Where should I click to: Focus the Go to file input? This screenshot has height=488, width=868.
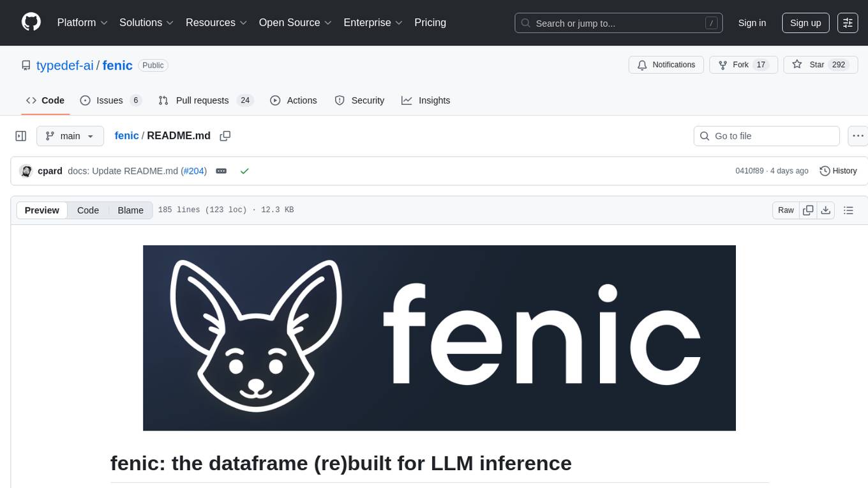767,136
